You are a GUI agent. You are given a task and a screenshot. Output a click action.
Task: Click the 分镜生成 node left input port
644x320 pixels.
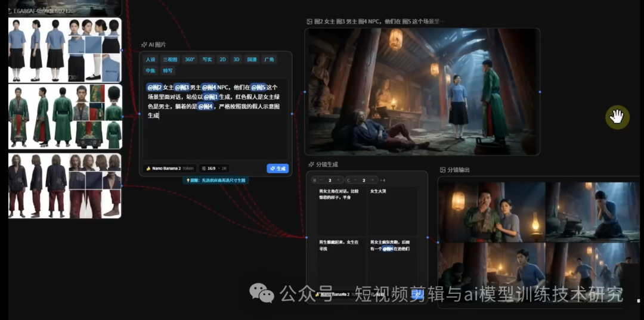[306, 237]
